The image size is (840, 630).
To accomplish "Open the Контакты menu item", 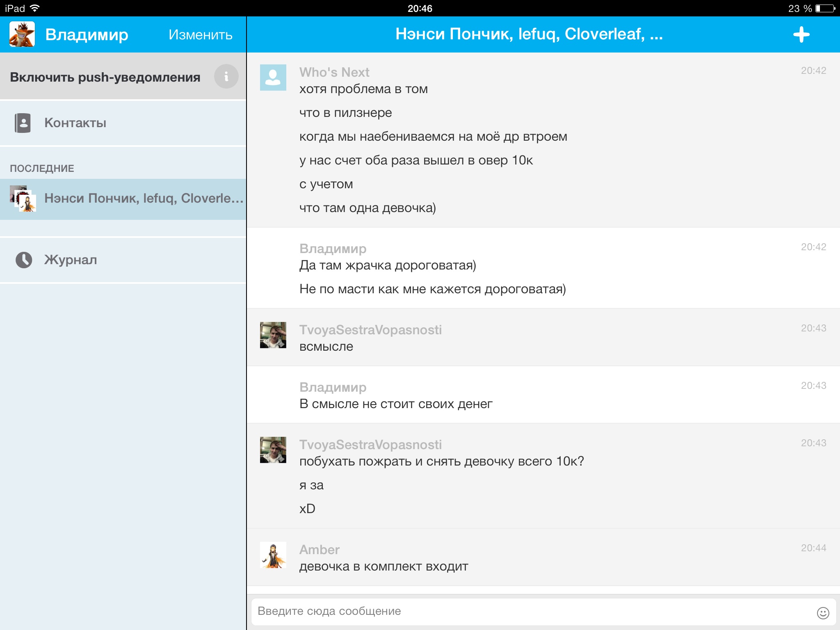I will point(75,123).
